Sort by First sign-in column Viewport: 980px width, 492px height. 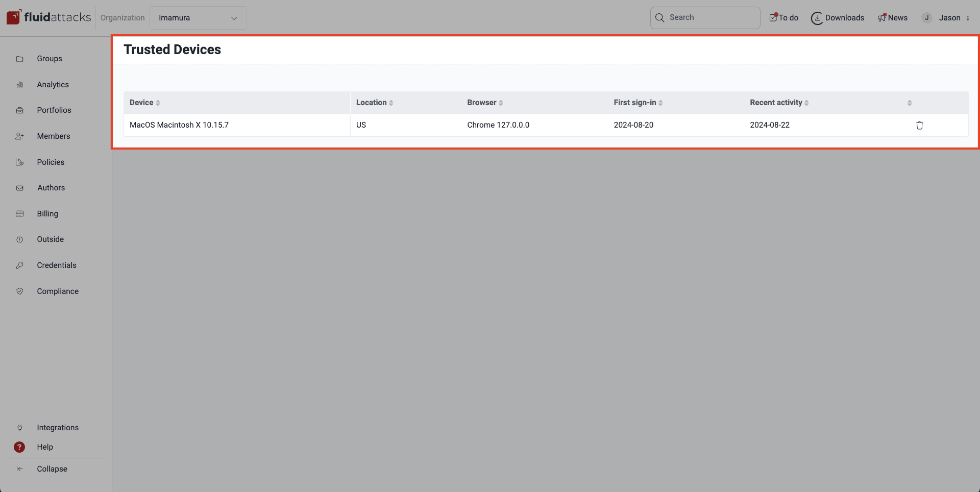click(639, 103)
